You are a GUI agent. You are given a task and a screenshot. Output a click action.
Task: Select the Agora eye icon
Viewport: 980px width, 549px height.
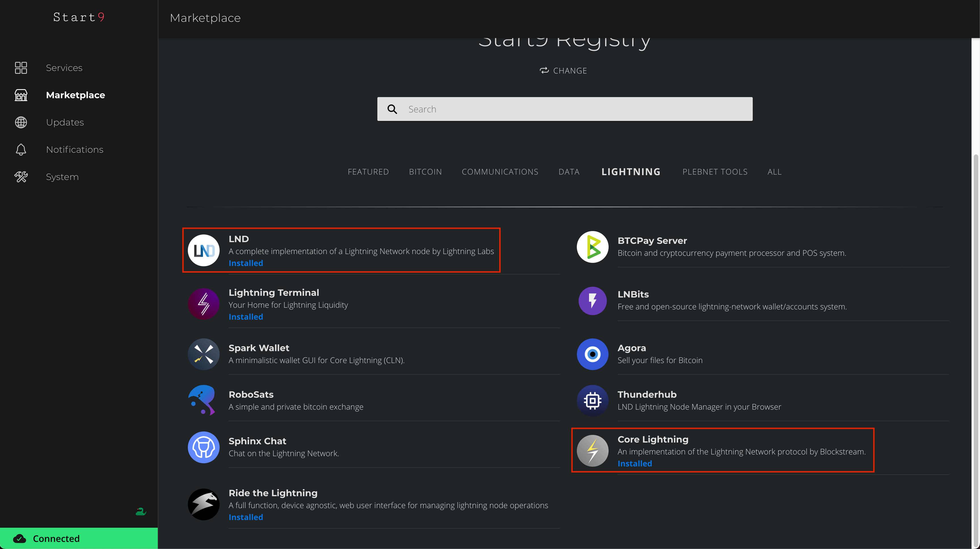coord(592,354)
